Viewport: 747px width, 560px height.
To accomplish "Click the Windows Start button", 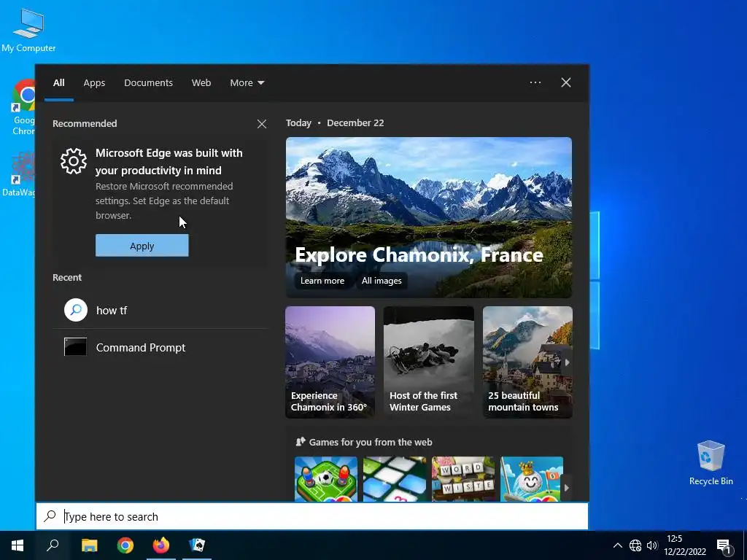I will [18, 545].
